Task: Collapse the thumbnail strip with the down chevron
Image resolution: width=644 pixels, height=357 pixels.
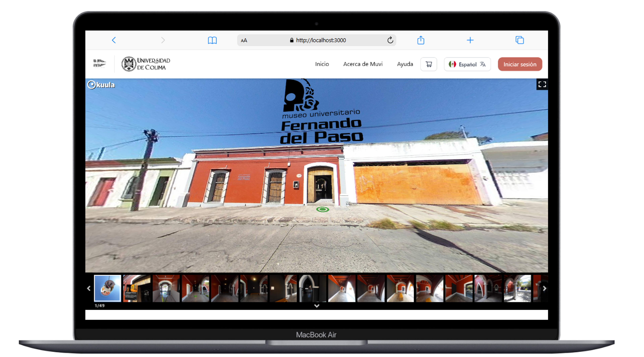Action: pos(316,306)
